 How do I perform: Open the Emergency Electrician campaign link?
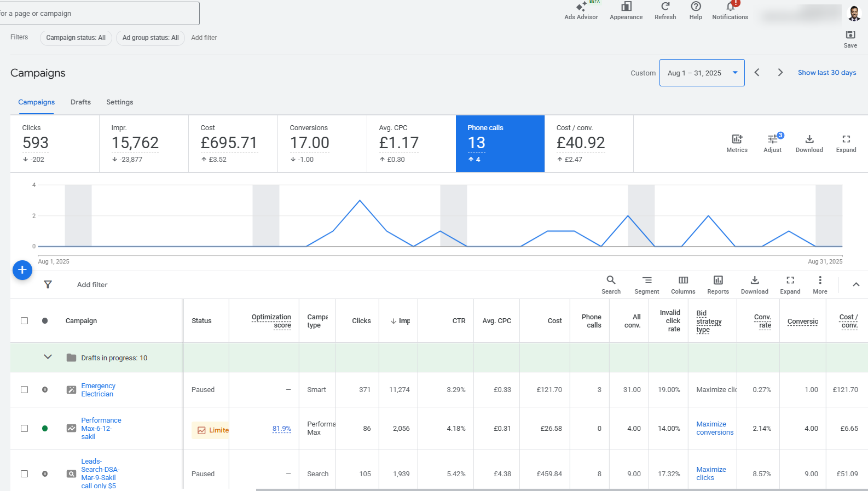click(x=98, y=390)
